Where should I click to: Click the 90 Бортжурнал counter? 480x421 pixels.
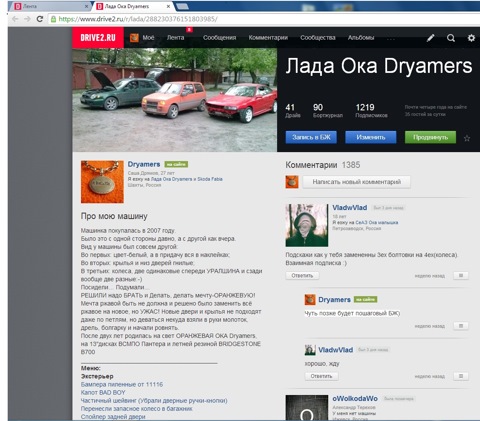(328, 111)
